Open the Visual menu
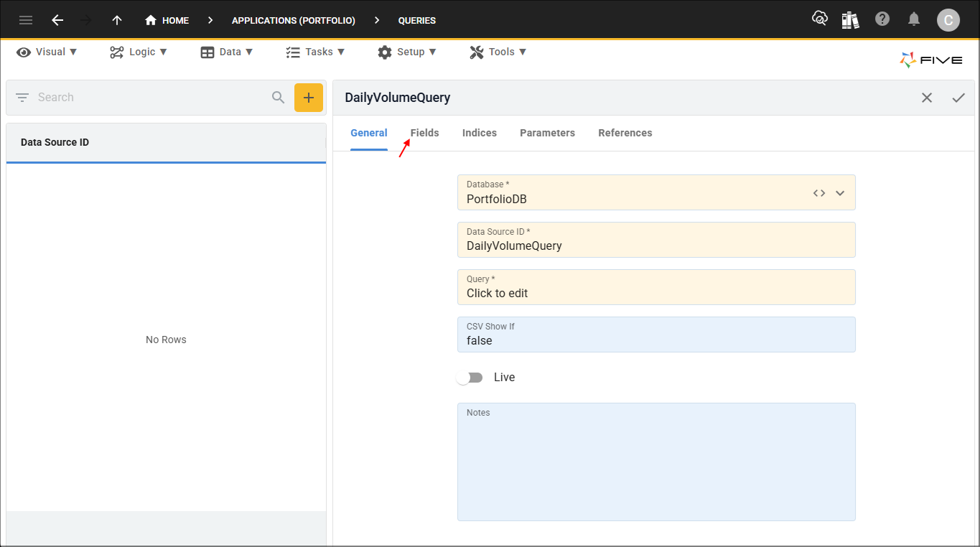Viewport: 980px width, 547px height. [47, 52]
